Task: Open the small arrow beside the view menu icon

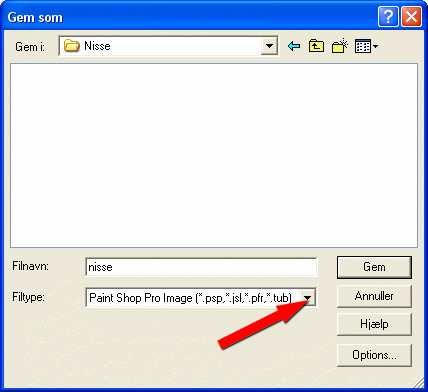Action: tap(375, 47)
